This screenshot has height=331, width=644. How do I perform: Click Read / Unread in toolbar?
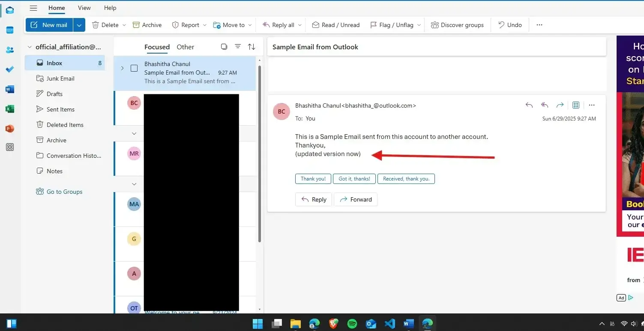point(336,25)
